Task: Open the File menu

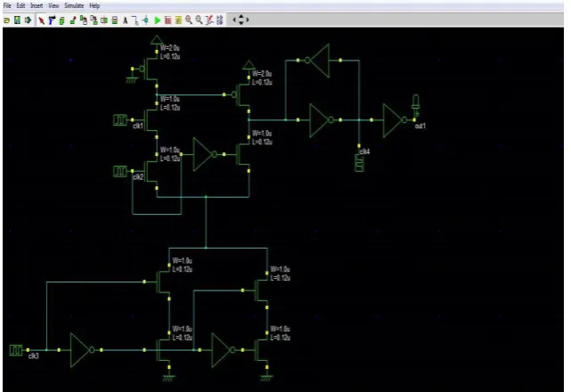Action: [x=7, y=6]
